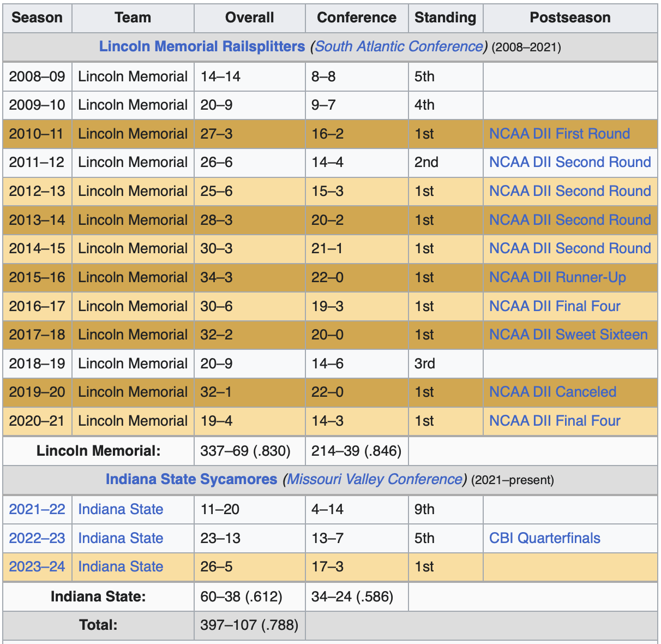The width and height of the screenshot is (661, 644).
Task: Click the Lincoln Memorial: totals label
Action: click(x=98, y=451)
